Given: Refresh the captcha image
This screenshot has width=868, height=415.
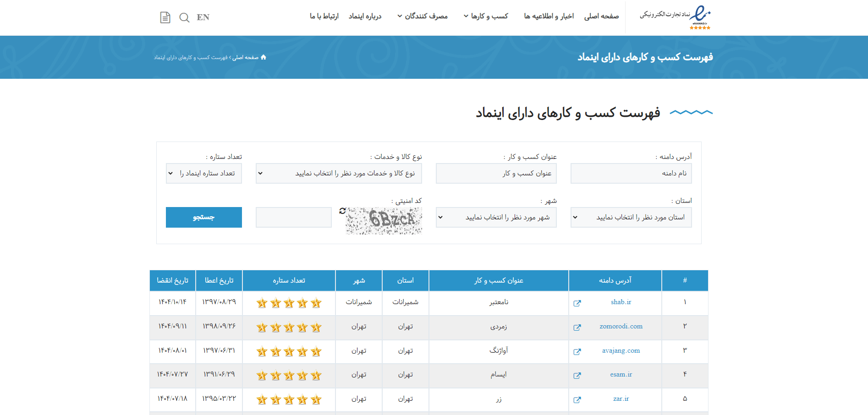Looking at the screenshot, I should tap(342, 211).
